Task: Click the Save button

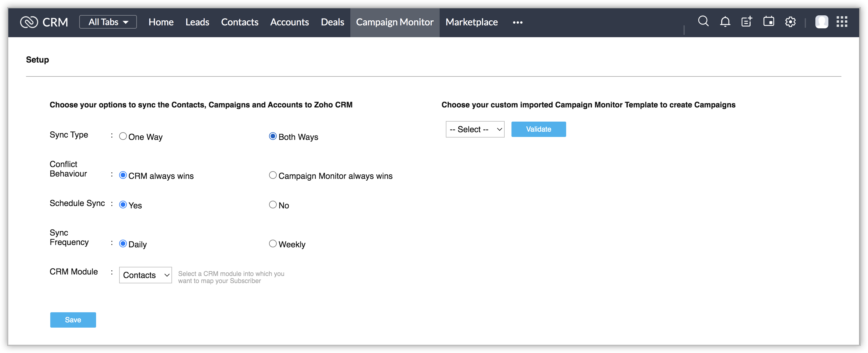Action: point(72,319)
